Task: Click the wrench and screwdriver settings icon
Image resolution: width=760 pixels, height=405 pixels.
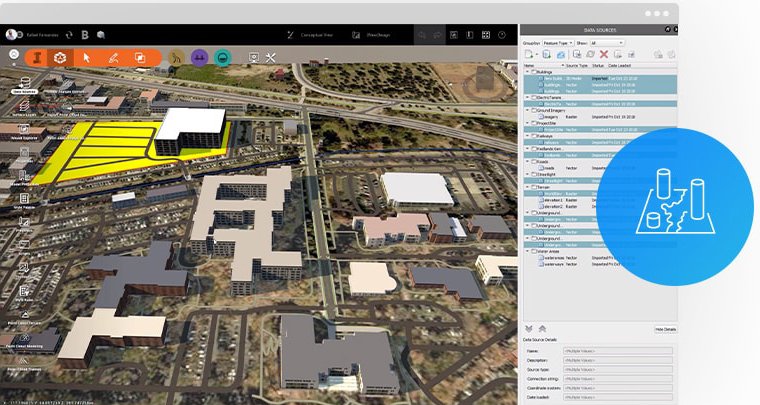Action: pyautogui.click(x=270, y=58)
